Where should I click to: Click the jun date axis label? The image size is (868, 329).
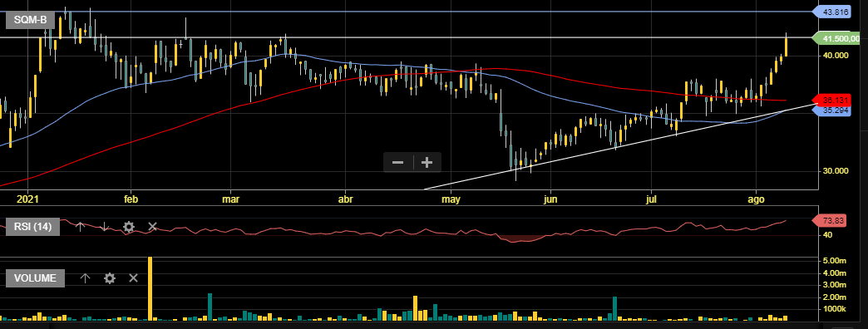click(550, 199)
